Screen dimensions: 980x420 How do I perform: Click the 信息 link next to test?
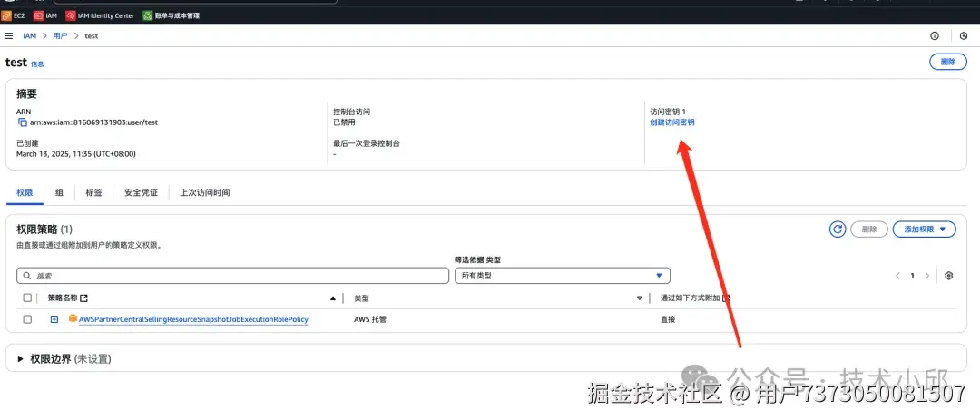point(37,63)
